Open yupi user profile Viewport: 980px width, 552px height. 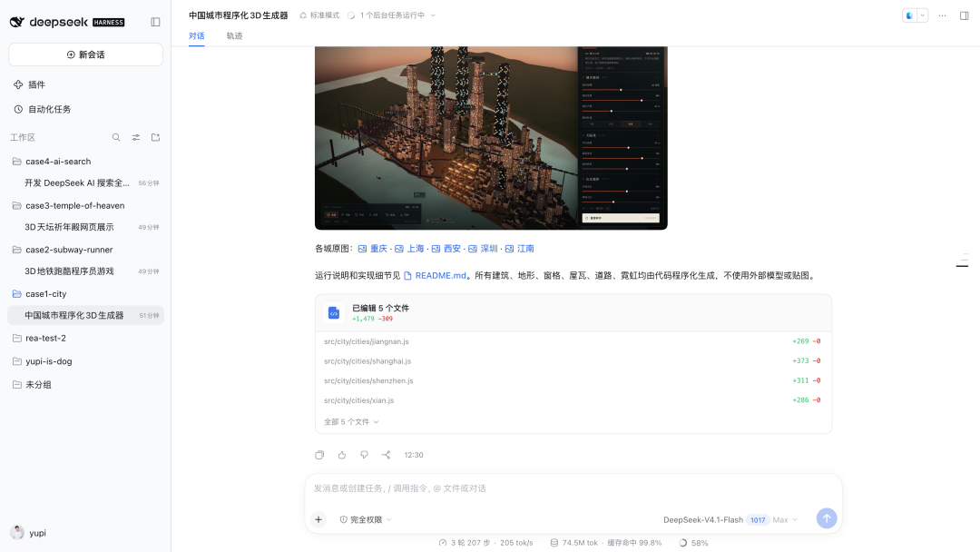(x=29, y=533)
